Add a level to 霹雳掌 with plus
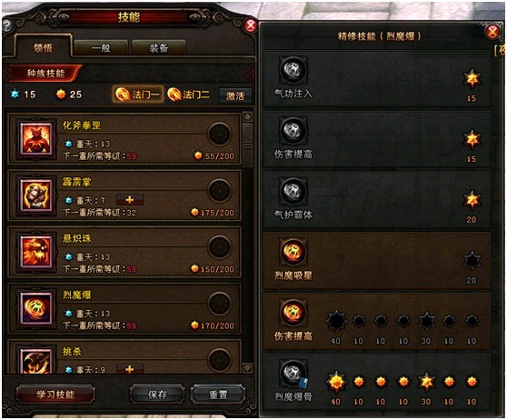The height and width of the screenshot is (420, 507). [x=130, y=200]
